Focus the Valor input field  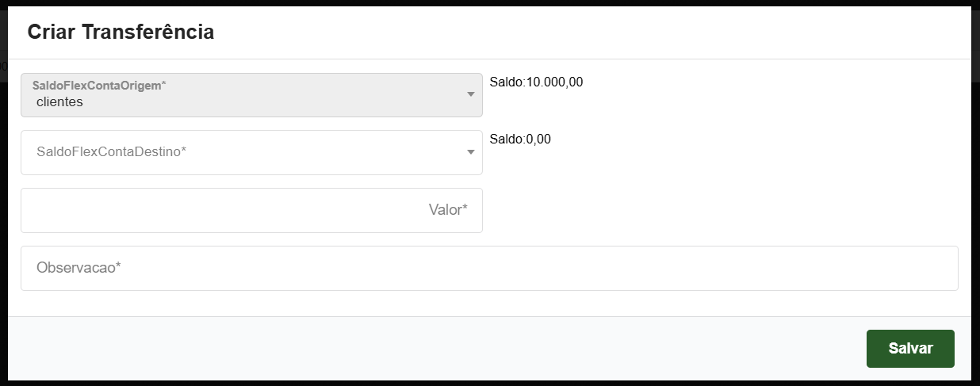click(251, 210)
